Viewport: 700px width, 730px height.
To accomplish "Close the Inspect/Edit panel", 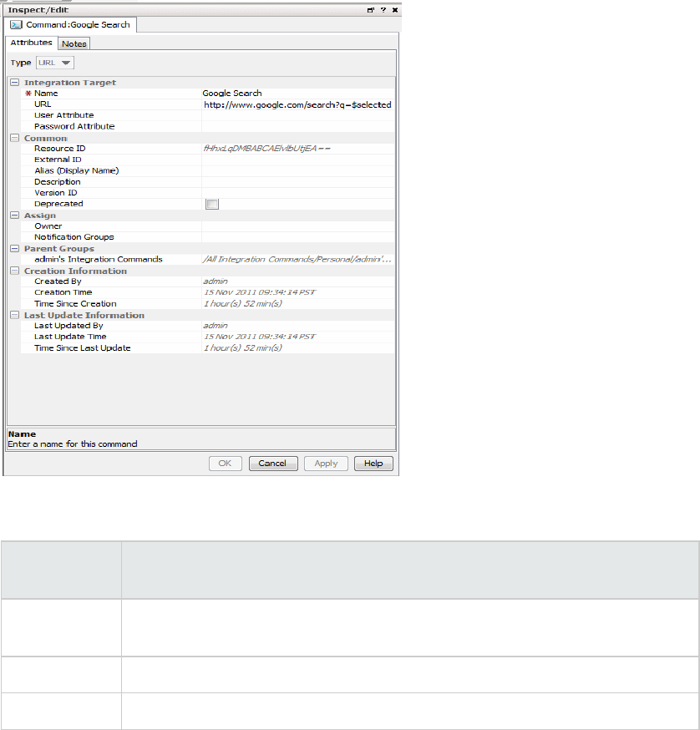I will pos(395,10).
